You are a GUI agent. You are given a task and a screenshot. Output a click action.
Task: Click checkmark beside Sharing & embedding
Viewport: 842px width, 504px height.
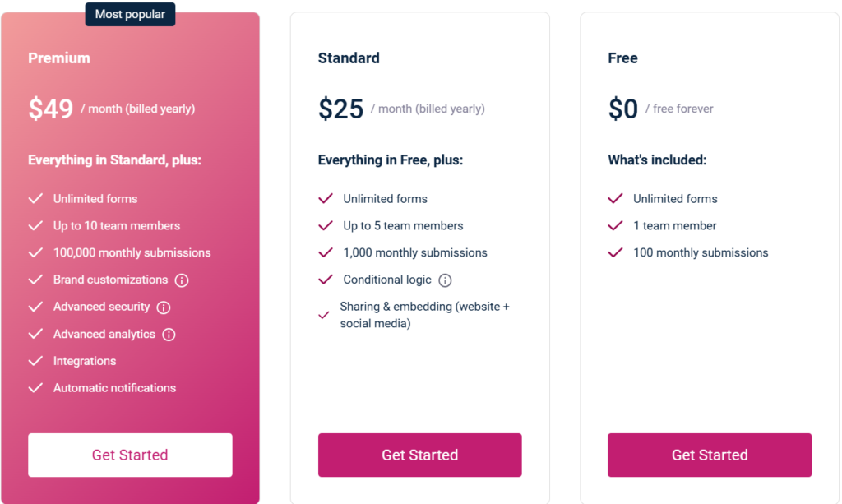tap(324, 315)
